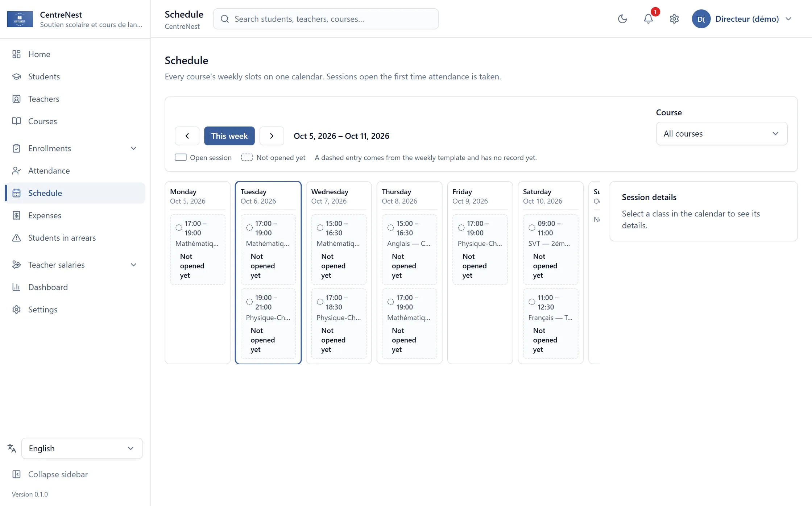This screenshot has width=812, height=506.
Task: Select Thursday 15:00 – 16:30 Anglais session
Action: 409,249
